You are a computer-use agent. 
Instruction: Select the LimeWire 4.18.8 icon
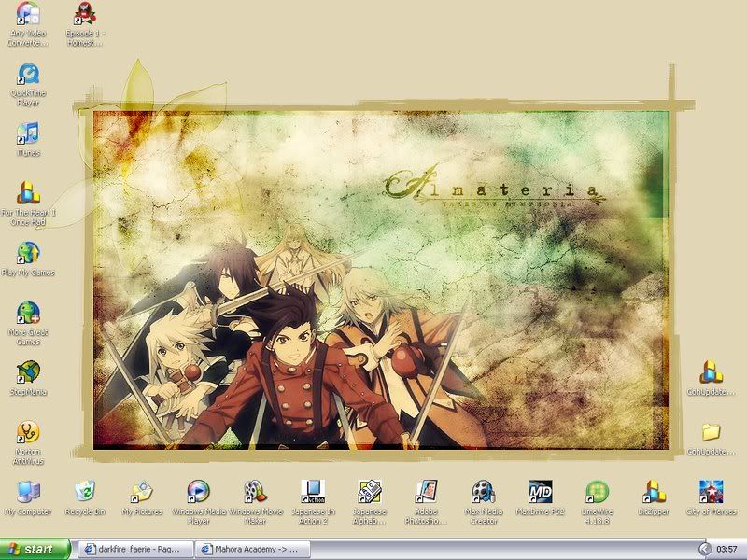pyautogui.click(x=597, y=492)
